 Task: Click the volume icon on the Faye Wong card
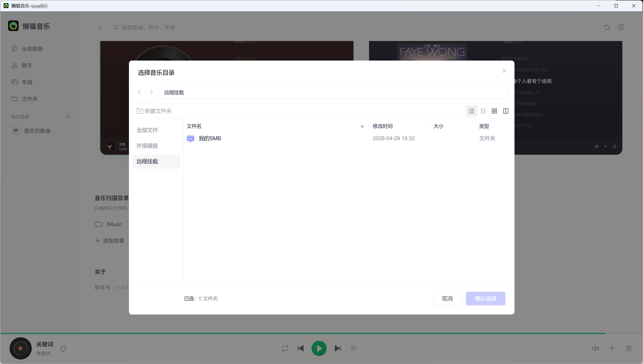pos(597,147)
